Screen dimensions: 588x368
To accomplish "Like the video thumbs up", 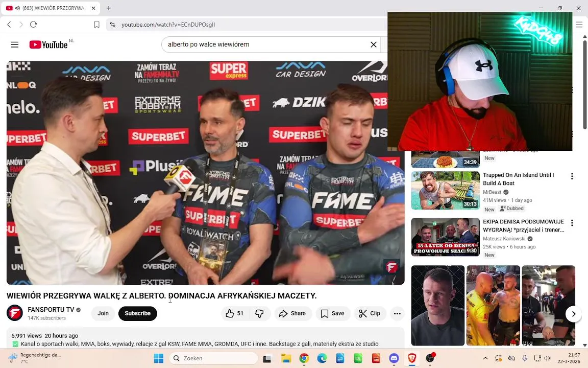I will [235, 313].
